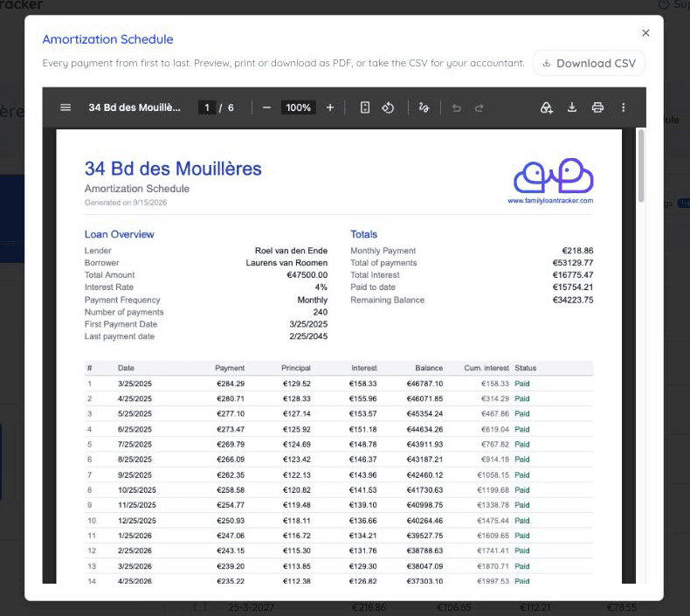Screen dimensions: 690x616
Task: Zoom in using the plus icon
Action: [x=330, y=107]
